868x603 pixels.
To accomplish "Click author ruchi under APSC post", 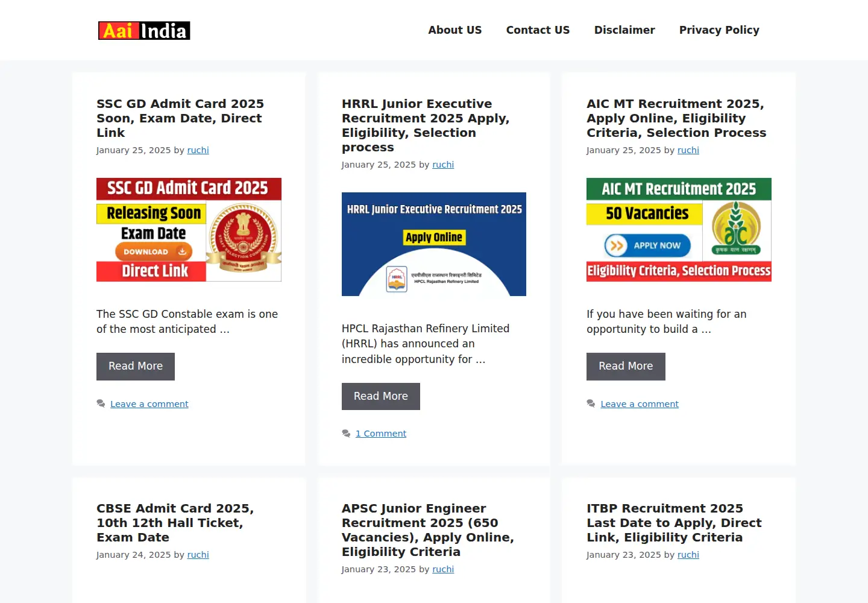I will (443, 569).
